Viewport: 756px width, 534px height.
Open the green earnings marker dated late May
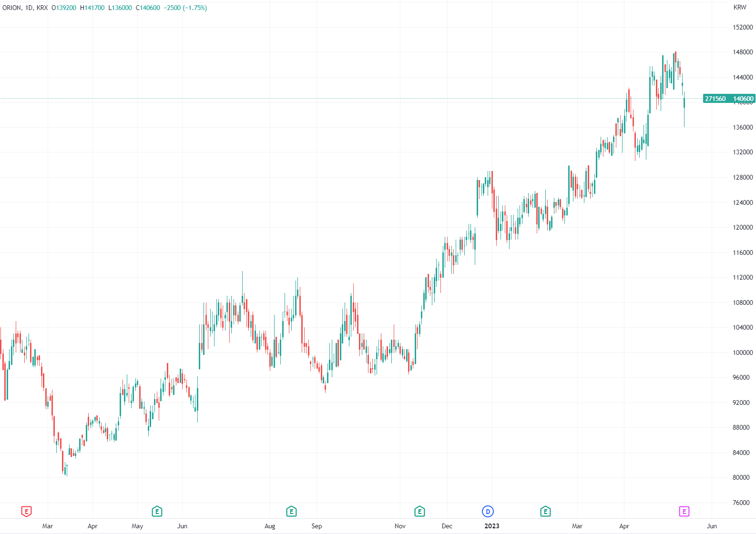(157, 512)
